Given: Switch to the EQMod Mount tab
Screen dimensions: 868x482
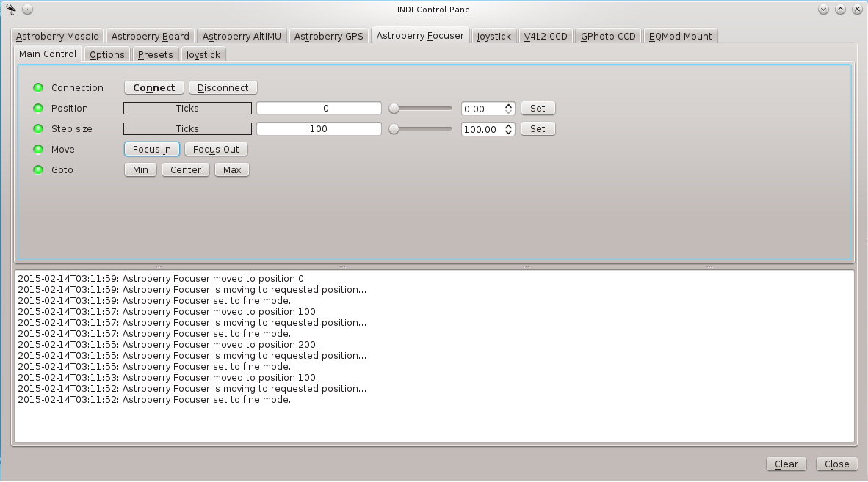Looking at the screenshot, I should click(x=680, y=36).
